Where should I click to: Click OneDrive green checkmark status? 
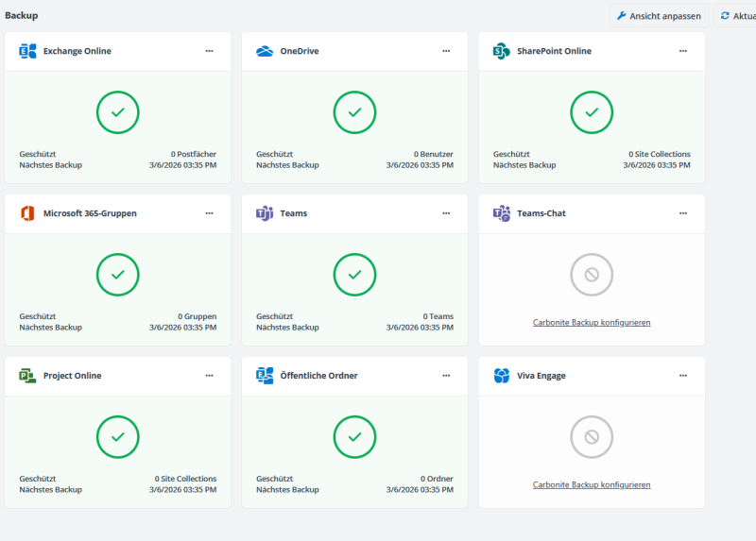(x=355, y=112)
